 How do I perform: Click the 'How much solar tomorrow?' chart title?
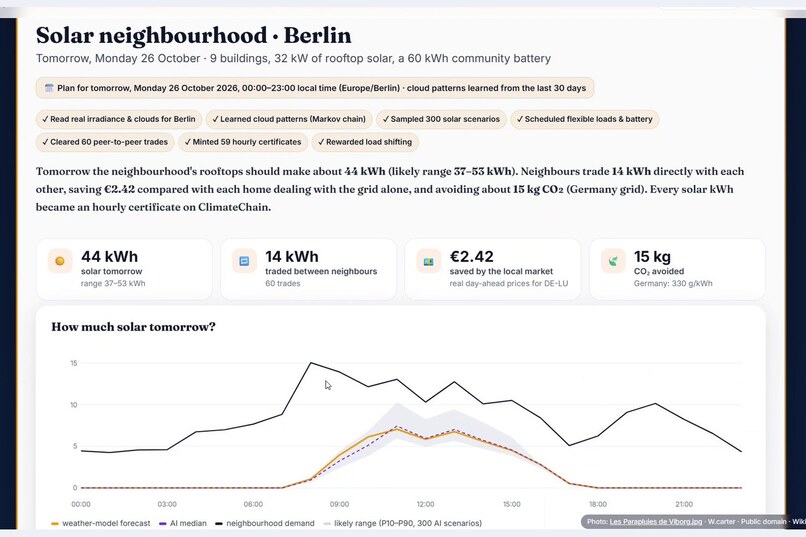coord(133,327)
